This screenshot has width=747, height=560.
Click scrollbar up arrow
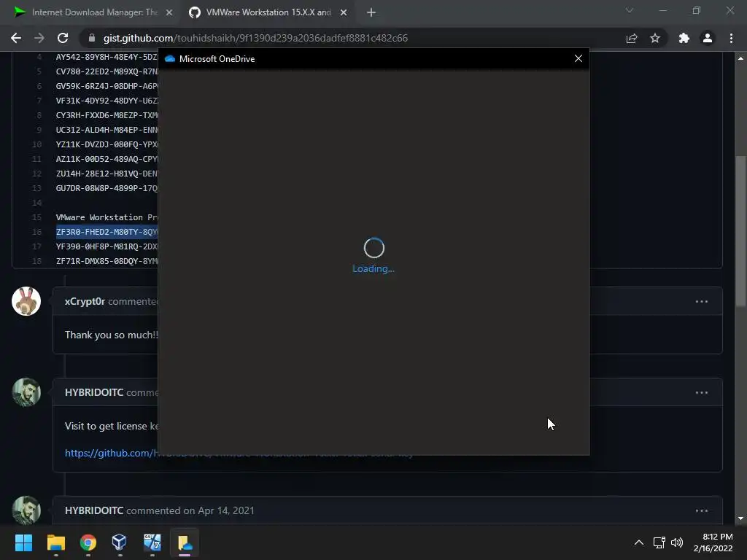point(740,58)
